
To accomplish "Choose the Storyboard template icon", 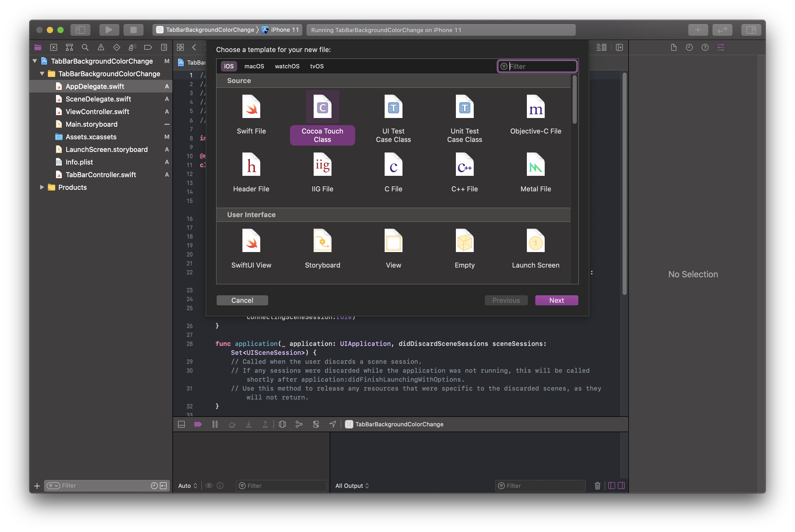I will pos(322,241).
